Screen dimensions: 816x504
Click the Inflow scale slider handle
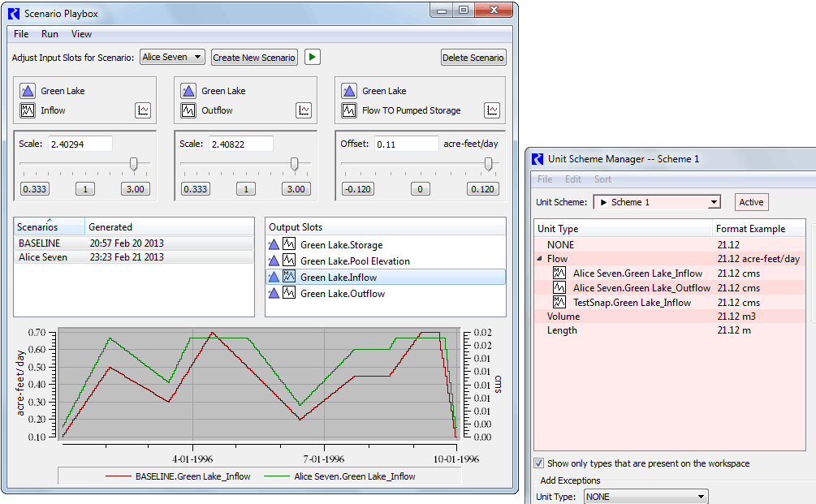(x=134, y=164)
